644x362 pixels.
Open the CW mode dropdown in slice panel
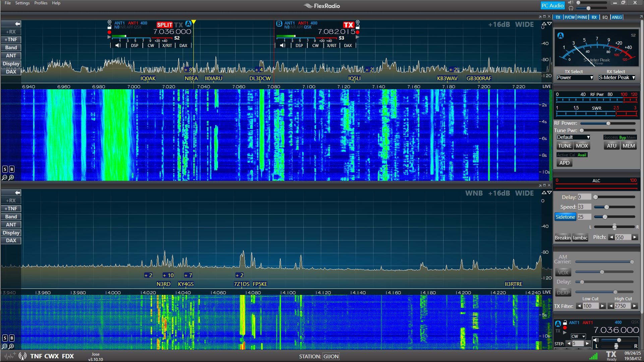578,336
